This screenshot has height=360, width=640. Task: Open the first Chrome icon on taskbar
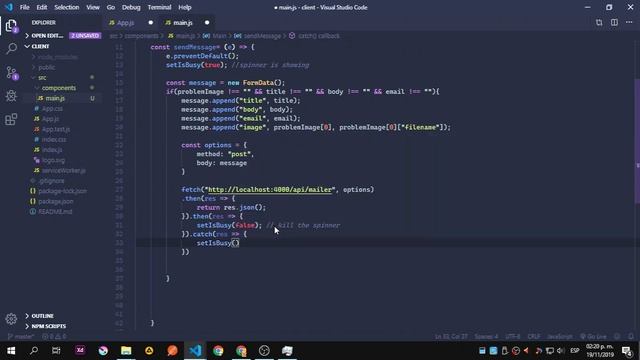pos(218,351)
